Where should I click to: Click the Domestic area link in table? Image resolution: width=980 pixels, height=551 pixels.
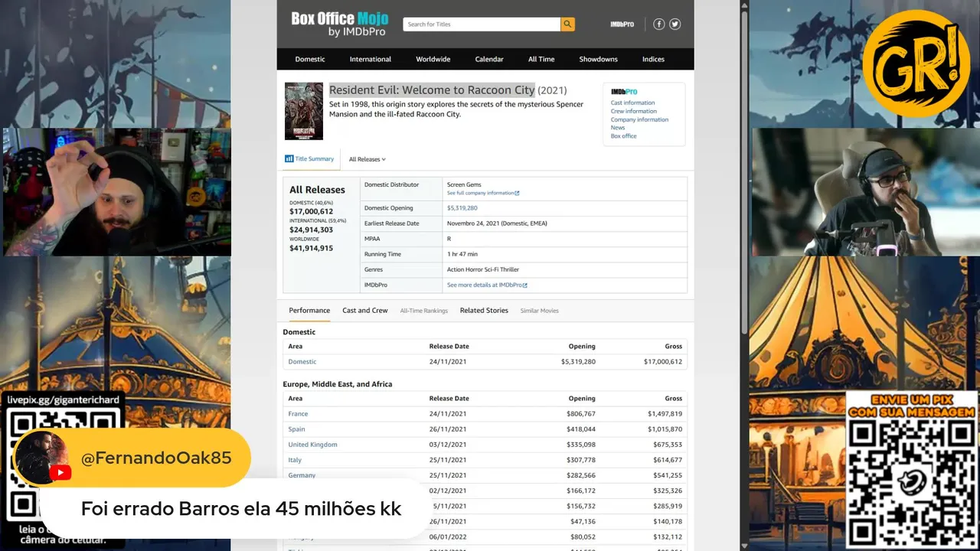coord(302,361)
